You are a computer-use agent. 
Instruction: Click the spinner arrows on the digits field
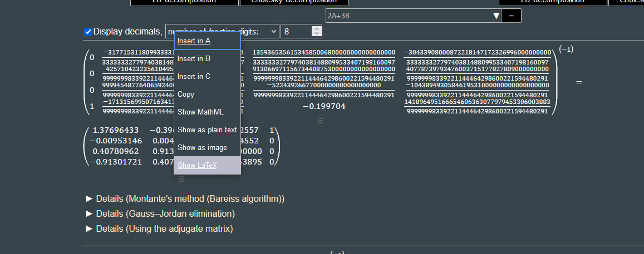317,31
